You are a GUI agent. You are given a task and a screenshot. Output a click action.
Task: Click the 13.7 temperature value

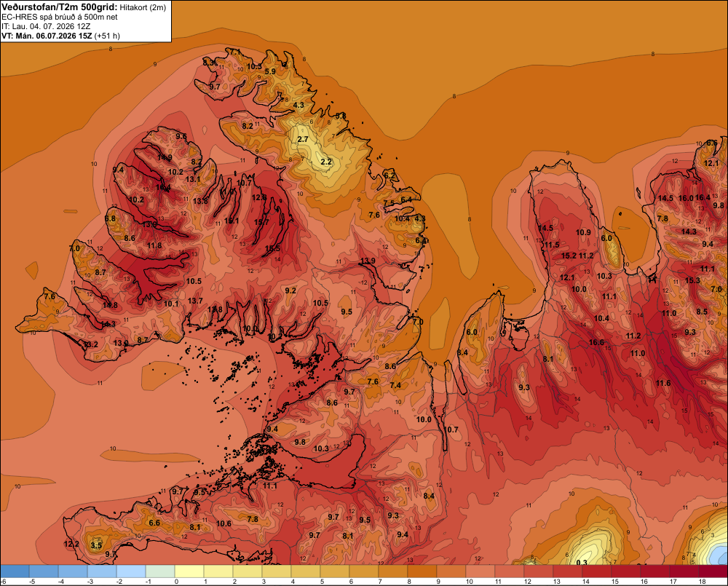point(195,301)
